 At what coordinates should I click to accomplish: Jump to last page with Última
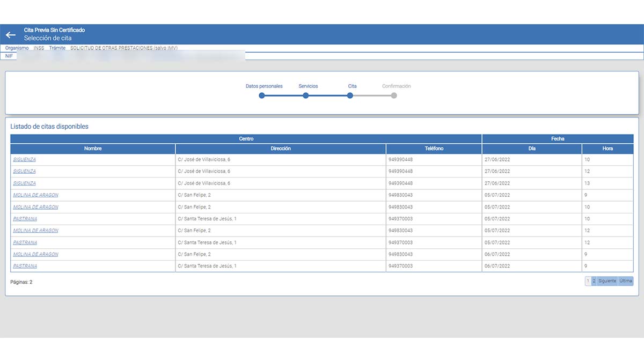pos(626,281)
